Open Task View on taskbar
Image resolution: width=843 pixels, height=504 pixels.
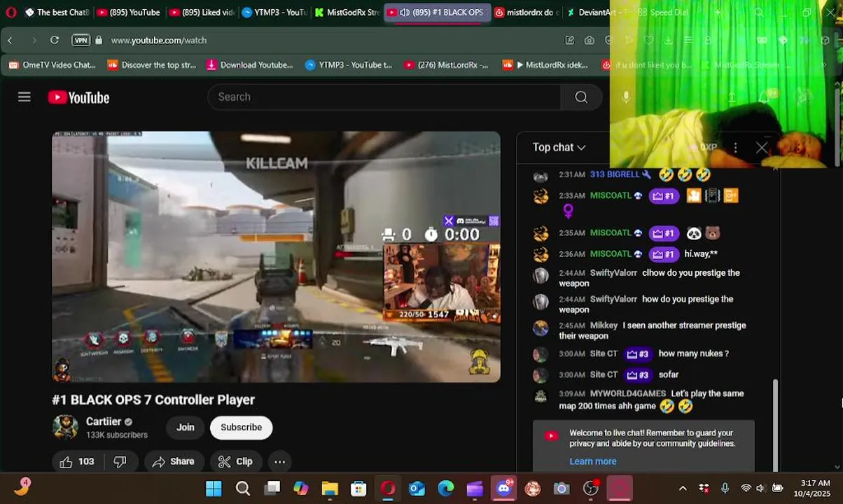pyautogui.click(x=272, y=488)
